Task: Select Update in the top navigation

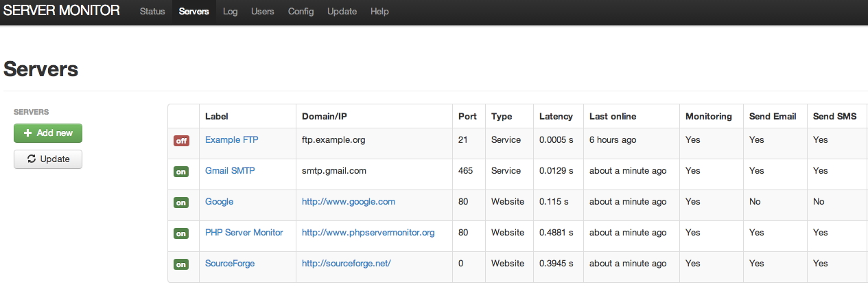Action: pyautogui.click(x=342, y=12)
